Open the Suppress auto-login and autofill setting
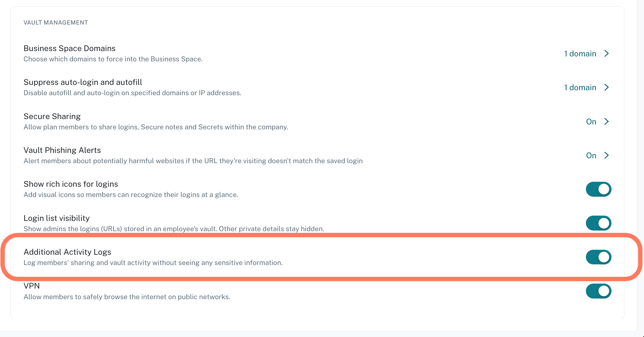Image resolution: width=644 pixels, height=337 pixels. click(x=317, y=87)
